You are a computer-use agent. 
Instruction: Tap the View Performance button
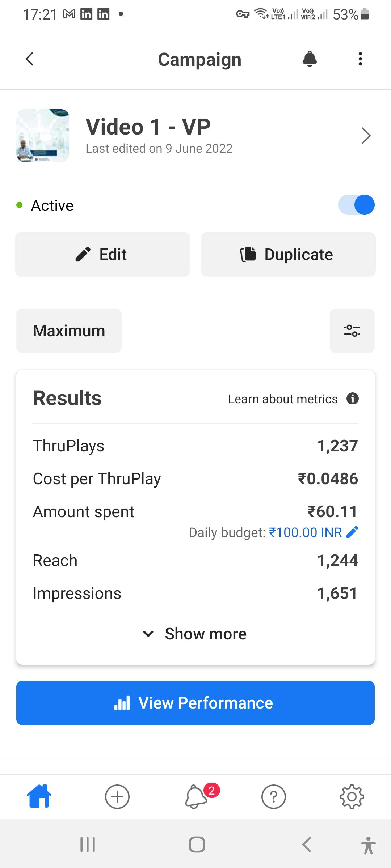point(195,703)
